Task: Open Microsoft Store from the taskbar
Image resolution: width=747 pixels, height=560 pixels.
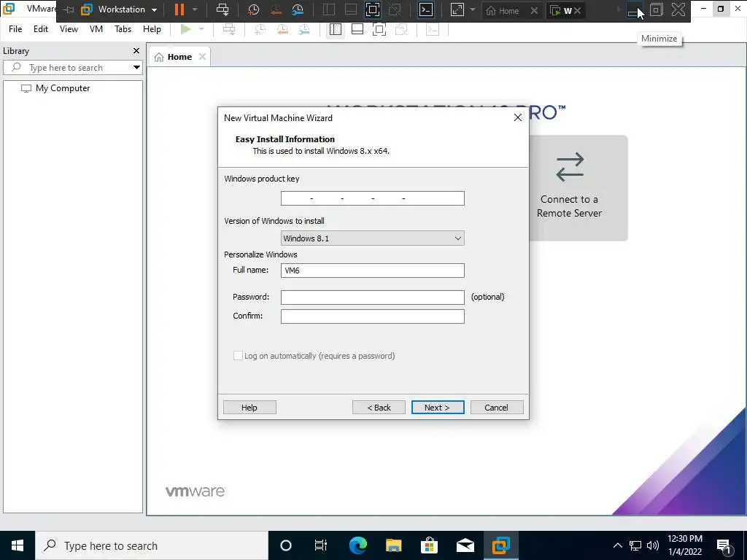Action: click(429, 545)
